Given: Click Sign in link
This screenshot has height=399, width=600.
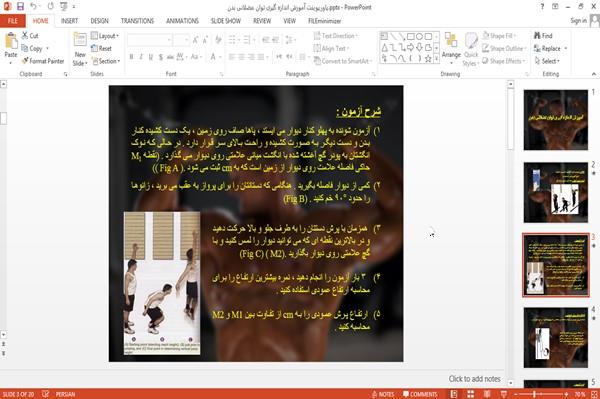Looking at the screenshot, I should click(578, 21).
